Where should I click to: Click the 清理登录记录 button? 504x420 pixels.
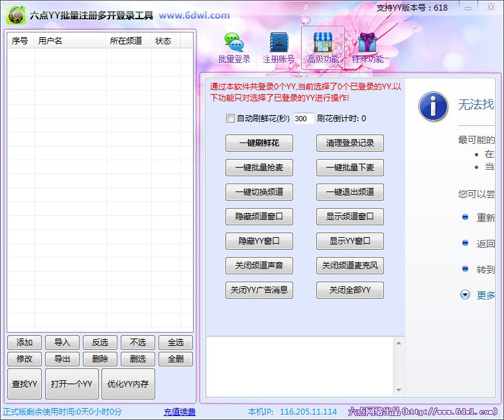pyautogui.click(x=350, y=143)
